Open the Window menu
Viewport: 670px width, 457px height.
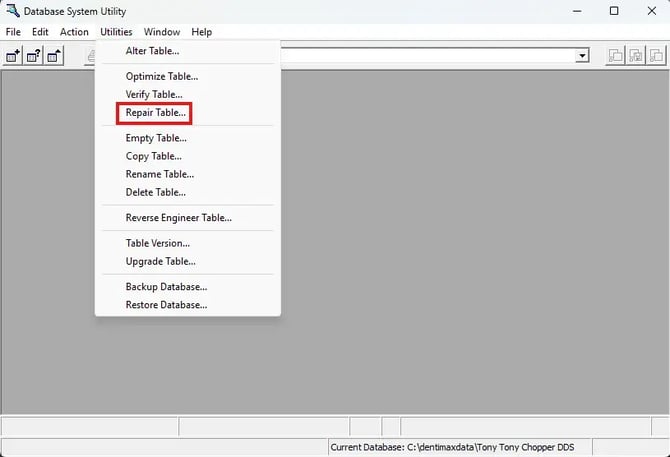pos(162,32)
